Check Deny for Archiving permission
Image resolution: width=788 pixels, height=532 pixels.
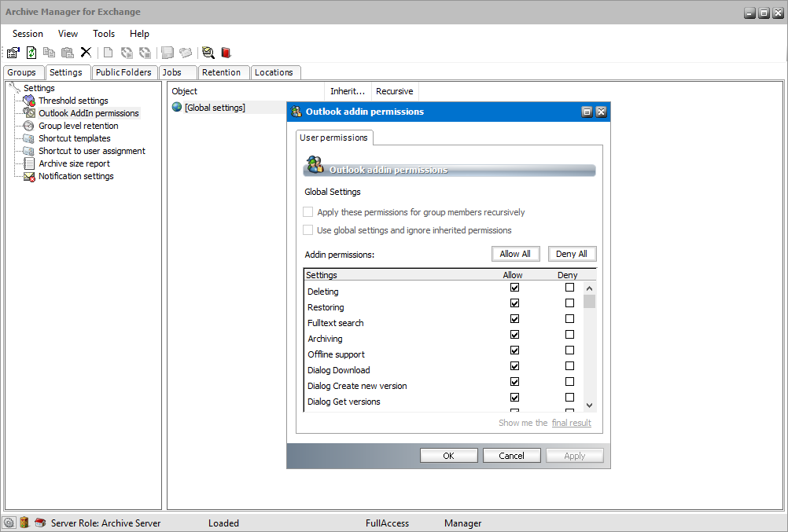click(569, 334)
